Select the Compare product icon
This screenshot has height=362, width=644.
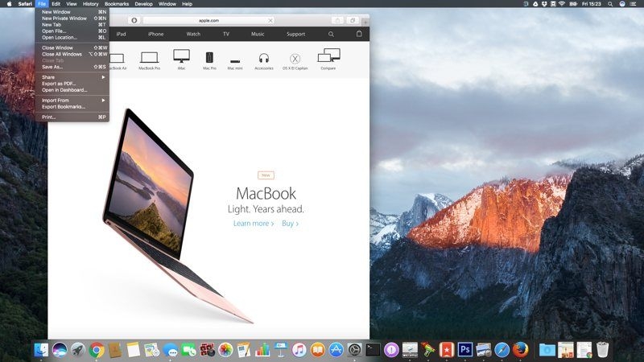328,60
